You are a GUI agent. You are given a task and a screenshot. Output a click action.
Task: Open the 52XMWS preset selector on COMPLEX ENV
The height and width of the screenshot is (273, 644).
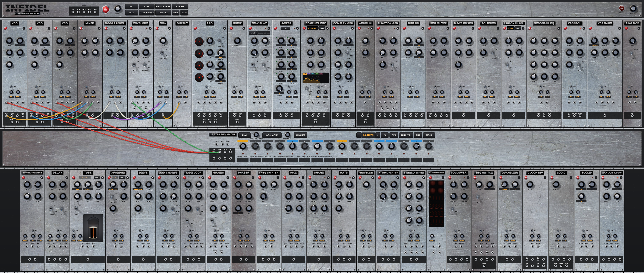pos(312,28)
